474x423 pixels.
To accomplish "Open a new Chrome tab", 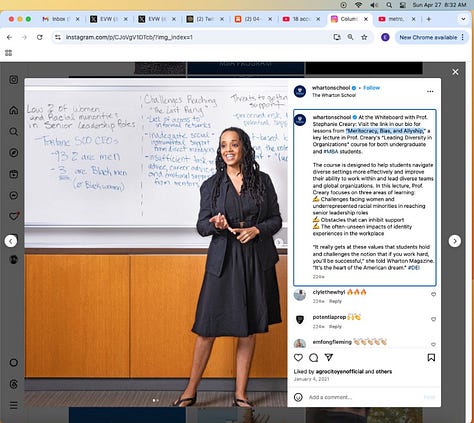I will point(429,19).
